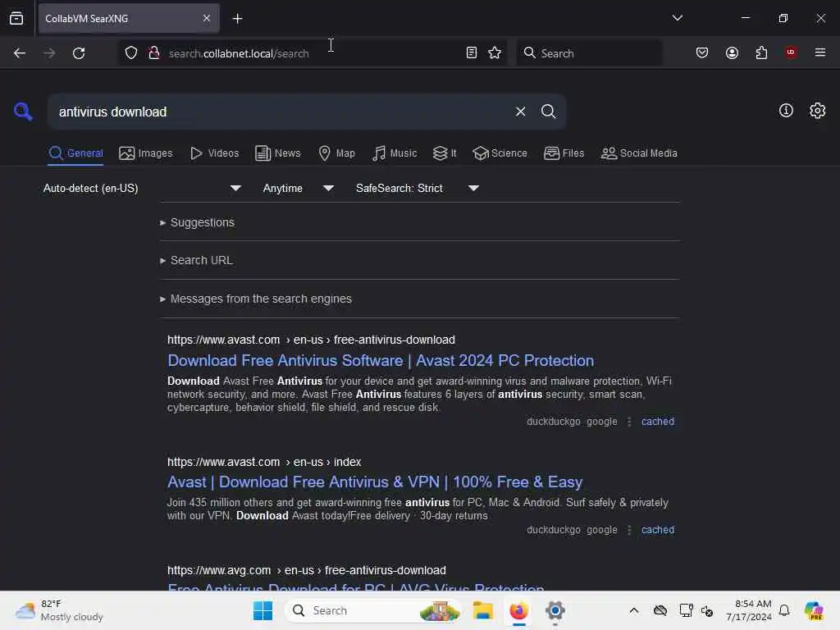Open language dropdown Auto-detect (en-US)
The height and width of the screenshot is (630, 840).
[x=142, y=188]
